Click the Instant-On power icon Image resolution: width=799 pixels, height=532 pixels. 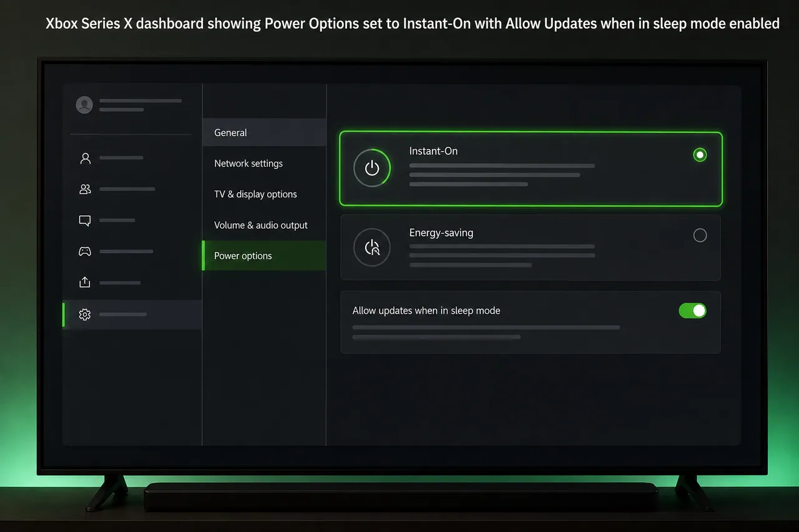click(372, 168)
